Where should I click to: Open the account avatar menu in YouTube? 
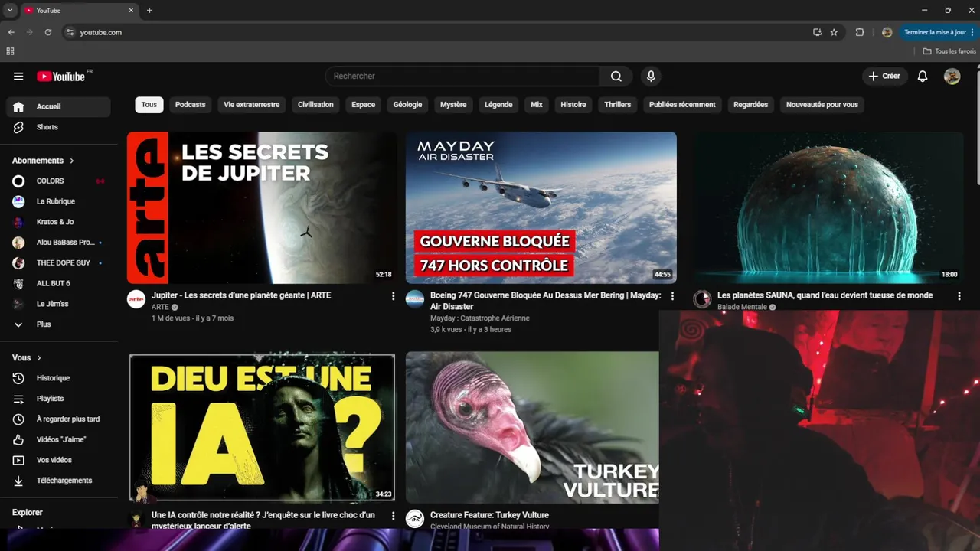[952, 76]
